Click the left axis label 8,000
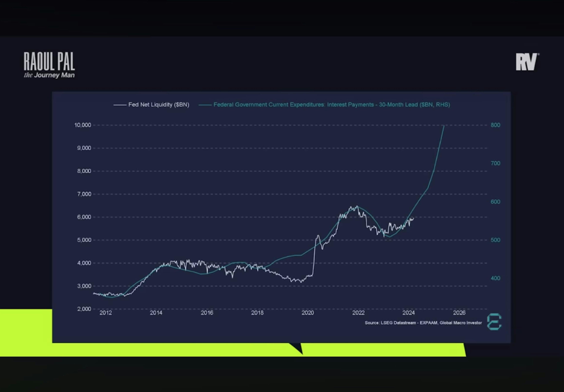 coord(84,171)
